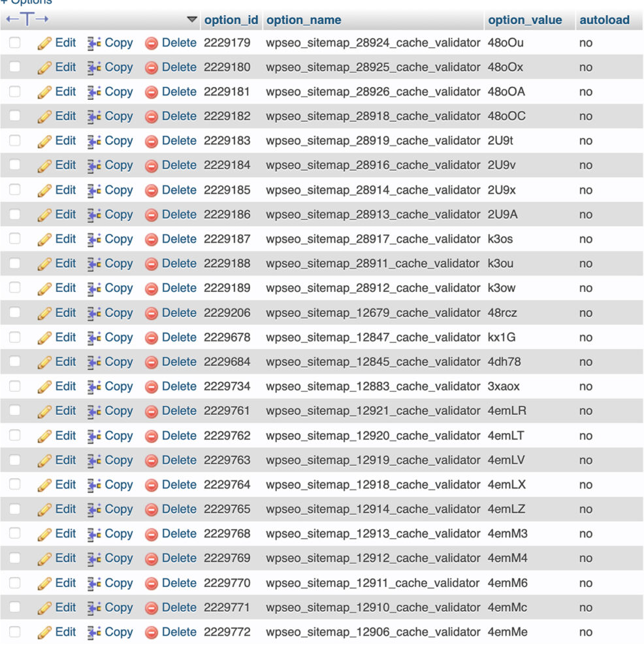
Task: Click the pencil Edit icon for row 2229179
Action: 44,43
